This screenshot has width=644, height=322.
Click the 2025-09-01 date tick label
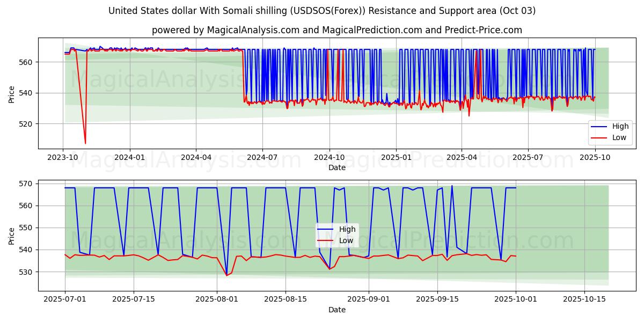click(369, 300)
